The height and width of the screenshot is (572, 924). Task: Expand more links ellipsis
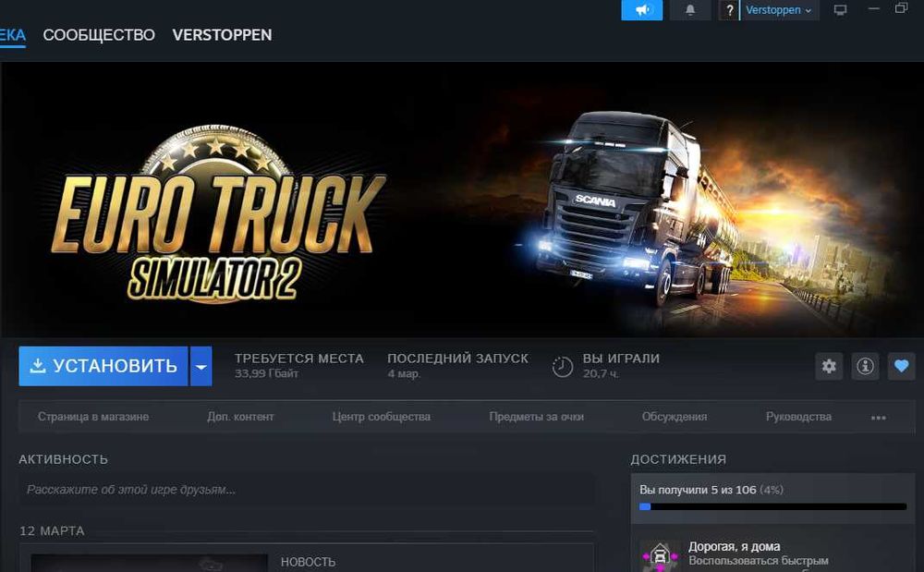click(878, 417)
